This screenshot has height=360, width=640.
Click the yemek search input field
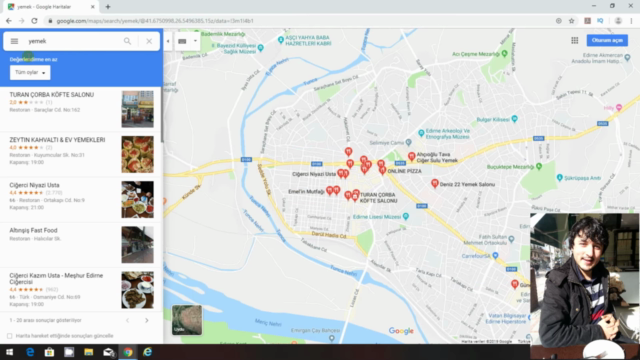(73, 41)
